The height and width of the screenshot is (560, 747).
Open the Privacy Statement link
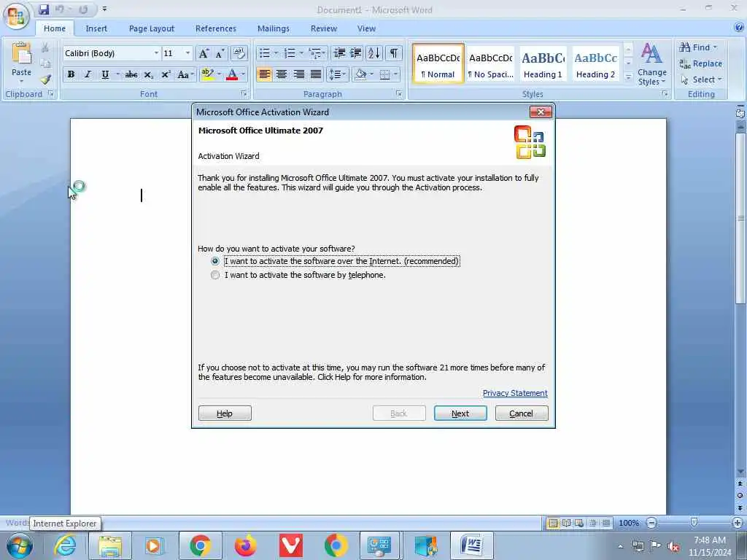[x=515, y=393]
